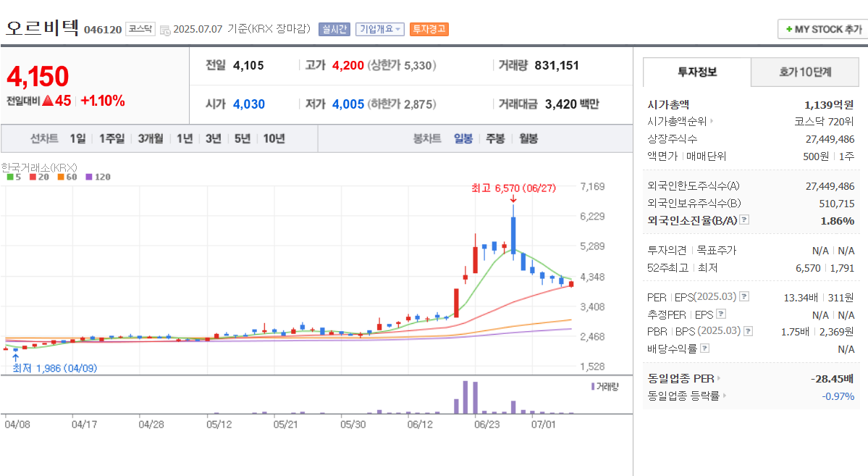This screenshot has height=476, width=868.
Task: Click the 시가총액 value 1,139억원
Action: pyautogui.click(x=829, y=105)
